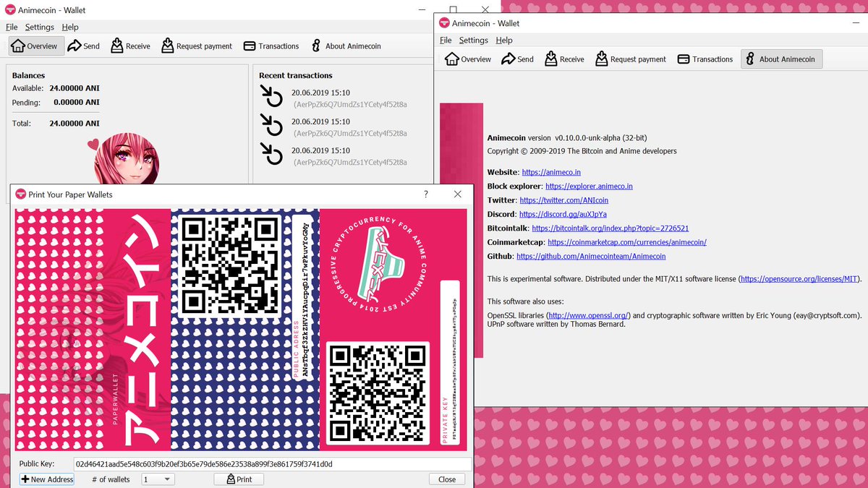This screenshot has height=488, width=868.
Task: Open the Github Animecoin repository link
Action: pos(591,256)
